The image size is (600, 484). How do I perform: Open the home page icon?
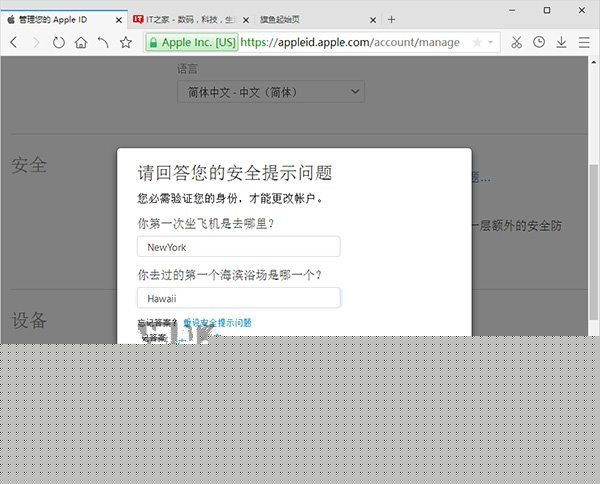(81, 42)
